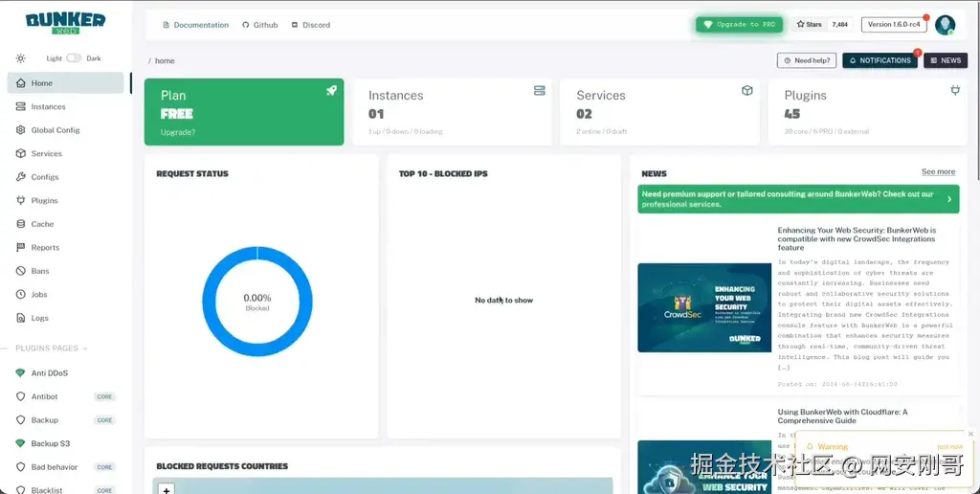Open Configs in the sidebar
Image resolution: width=980 pixels, height=494 pixels.
[x=66, y=177]
